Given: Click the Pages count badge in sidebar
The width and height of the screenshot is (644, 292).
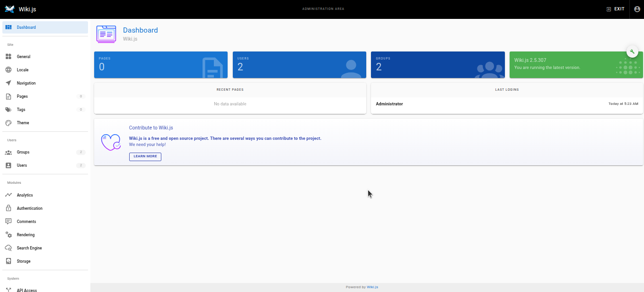Looking at the screenshot, I should coord(81,96).
